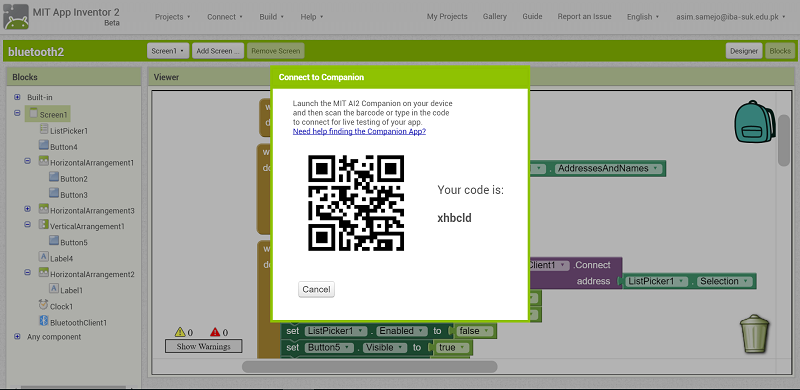
Task: Open the Build menu
Action: 271,17
